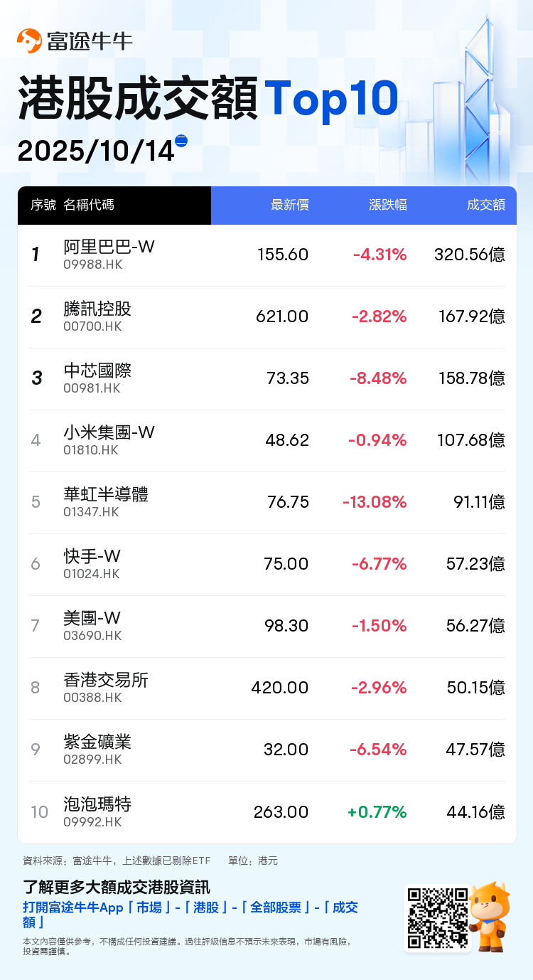The width and height of the screenshot is (533, 980).
Task: Click 華虹半導體 -13.08% change value
Action: click(x=375, y=502)
